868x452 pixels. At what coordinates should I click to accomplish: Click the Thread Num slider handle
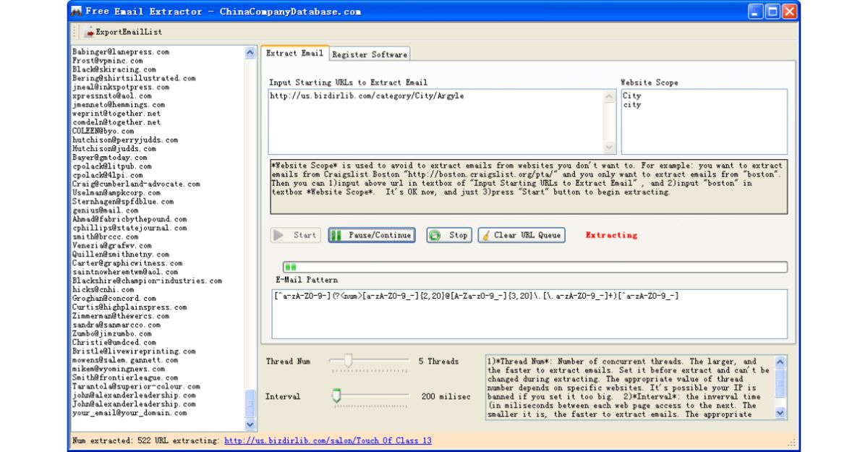point(348,360)
